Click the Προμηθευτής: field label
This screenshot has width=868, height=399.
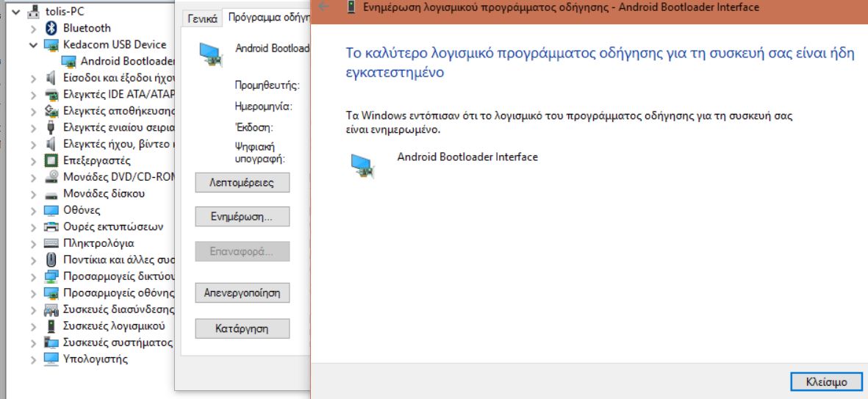267,85
